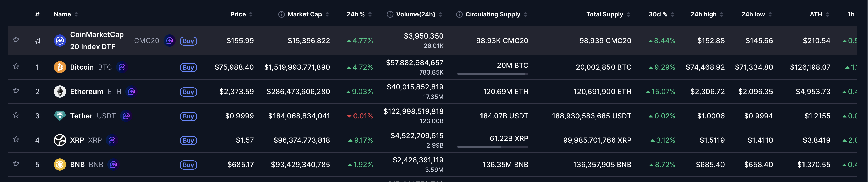Open the Tether USDT coin page
868x182 pixels.
pyautogui.click(x=81, y=116)
